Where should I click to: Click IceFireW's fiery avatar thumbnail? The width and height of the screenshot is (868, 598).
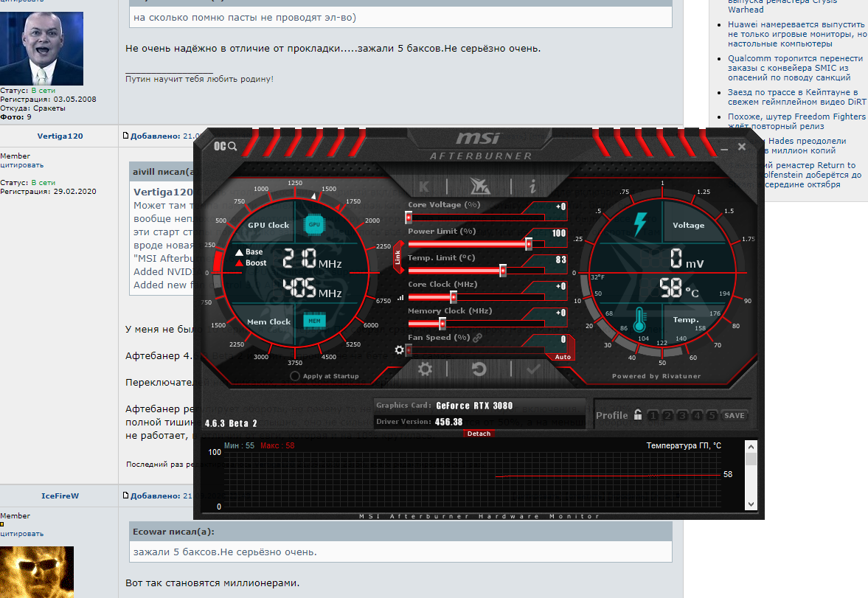(x=37, y=572)
